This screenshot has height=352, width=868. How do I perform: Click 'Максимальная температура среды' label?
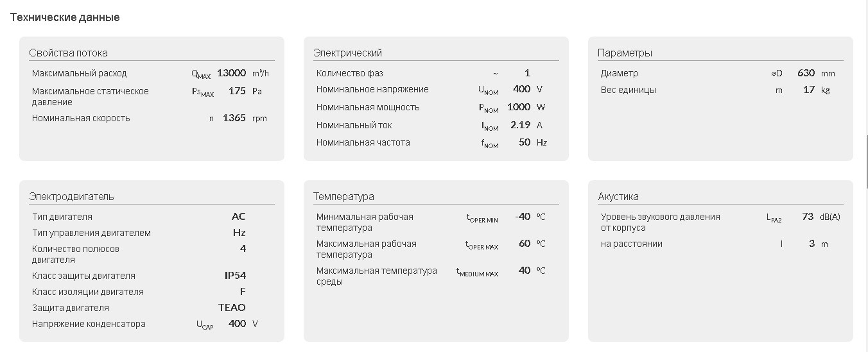[x=376, y=276]
